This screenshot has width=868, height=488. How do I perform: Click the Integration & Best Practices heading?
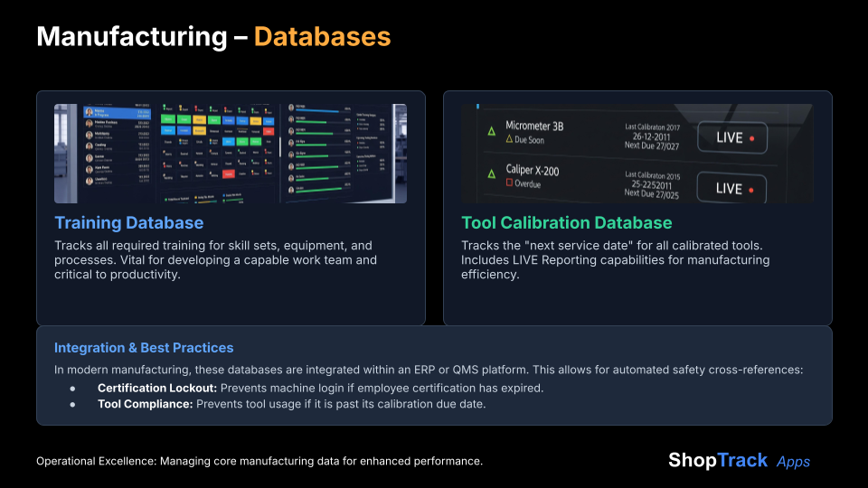coord(144,347)
